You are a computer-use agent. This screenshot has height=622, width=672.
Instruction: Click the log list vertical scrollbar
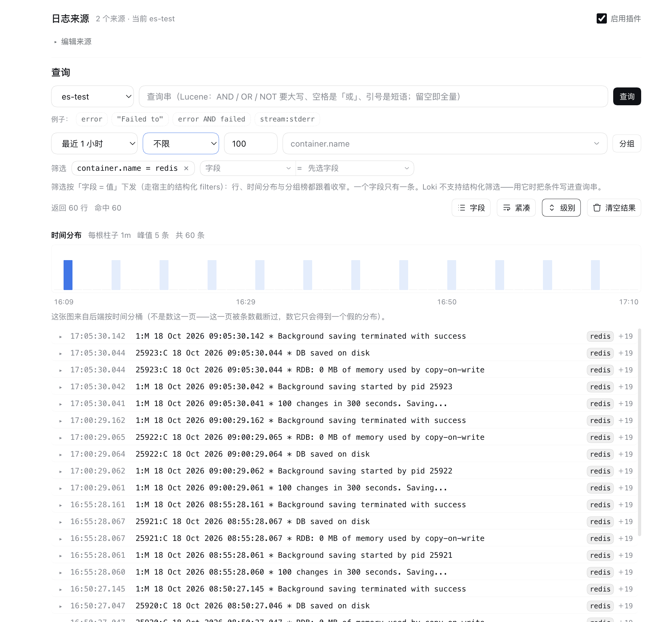(x=639, y=432)
